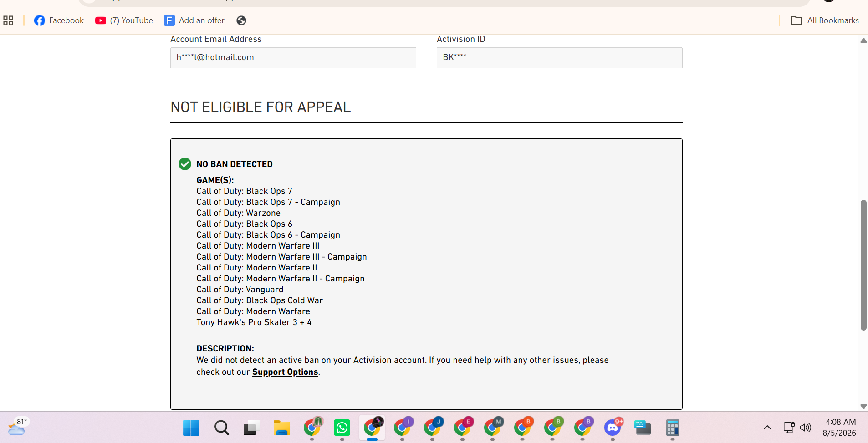Viewport: 868px width, 443px height.
Task: Open Calculator from the taskbar
Action: (673, 428)
